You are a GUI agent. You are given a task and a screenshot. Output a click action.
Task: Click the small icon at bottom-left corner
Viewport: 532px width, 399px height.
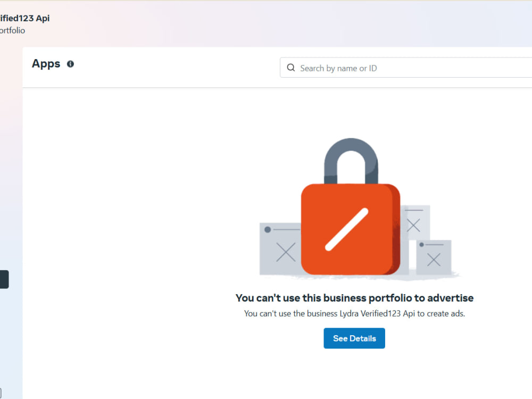1,393
